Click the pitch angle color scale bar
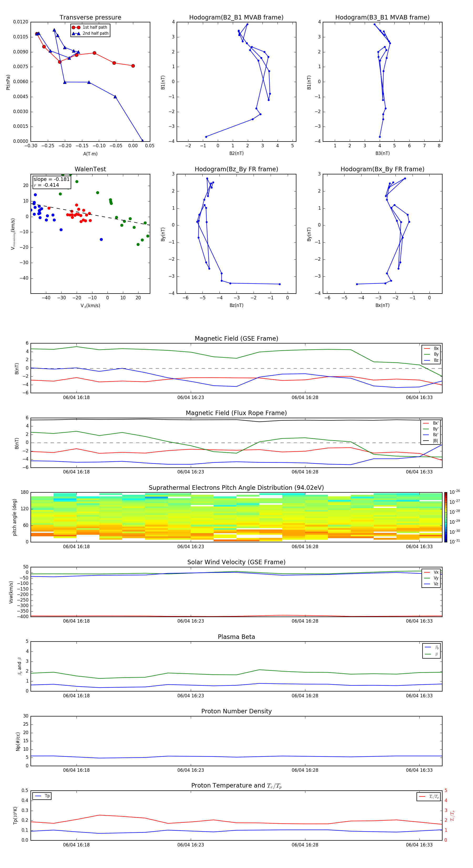Viewport: 473px width, 868px height. (446, 517)
